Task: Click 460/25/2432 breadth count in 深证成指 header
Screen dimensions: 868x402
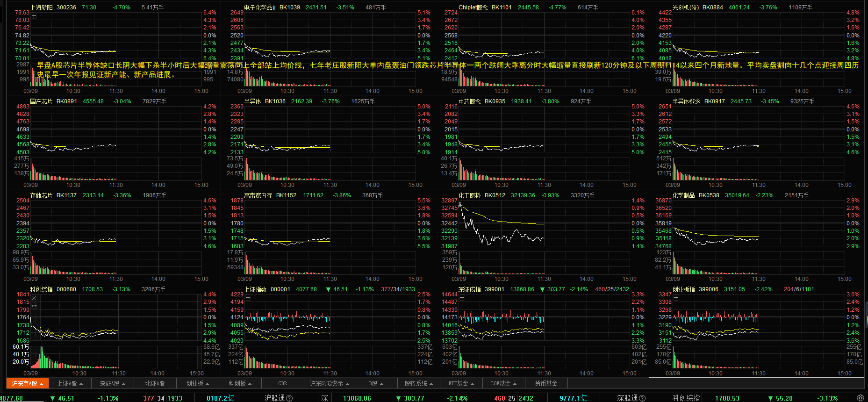Action: point(612,289)
